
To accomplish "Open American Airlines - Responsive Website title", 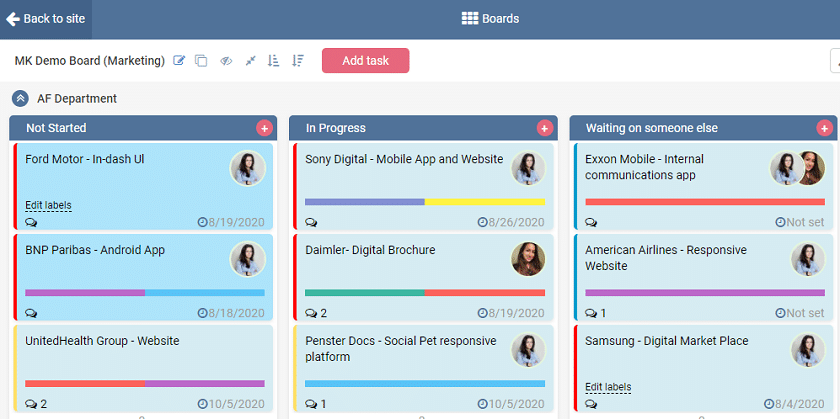I will pyautogui.click(x=666, y=258).
